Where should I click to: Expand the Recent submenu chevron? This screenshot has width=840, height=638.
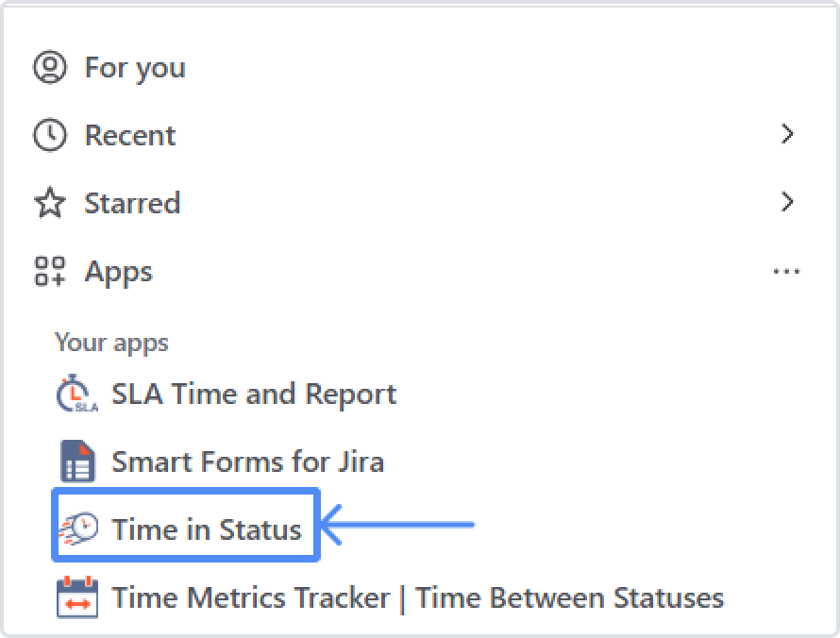click(787, 135)
